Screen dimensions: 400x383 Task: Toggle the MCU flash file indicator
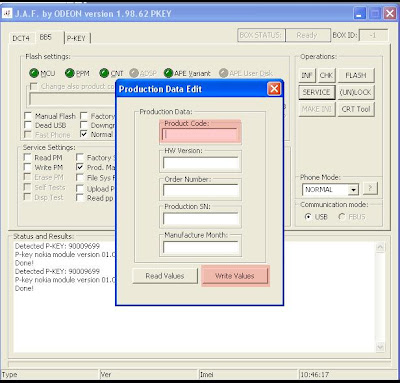point(34,73)
